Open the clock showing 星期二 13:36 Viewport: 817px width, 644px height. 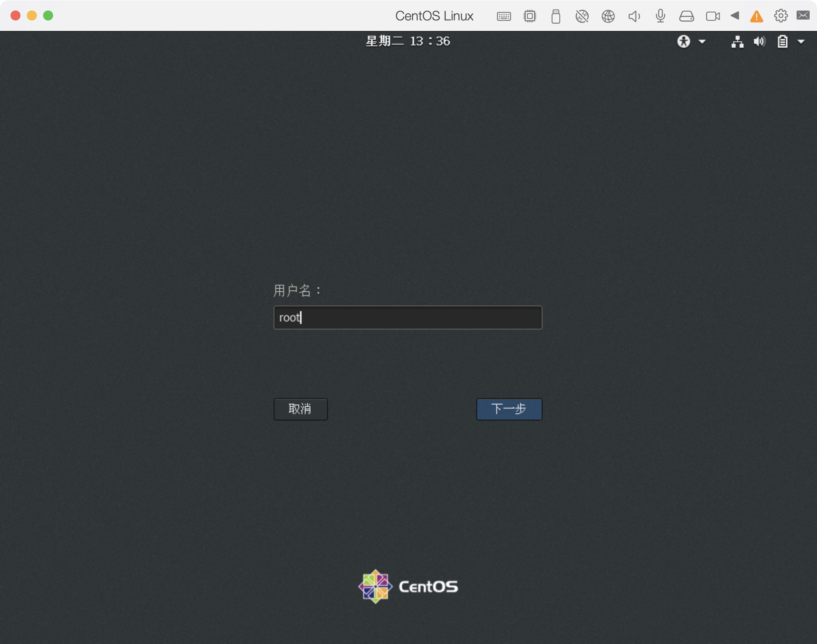[x=408, y=41]
